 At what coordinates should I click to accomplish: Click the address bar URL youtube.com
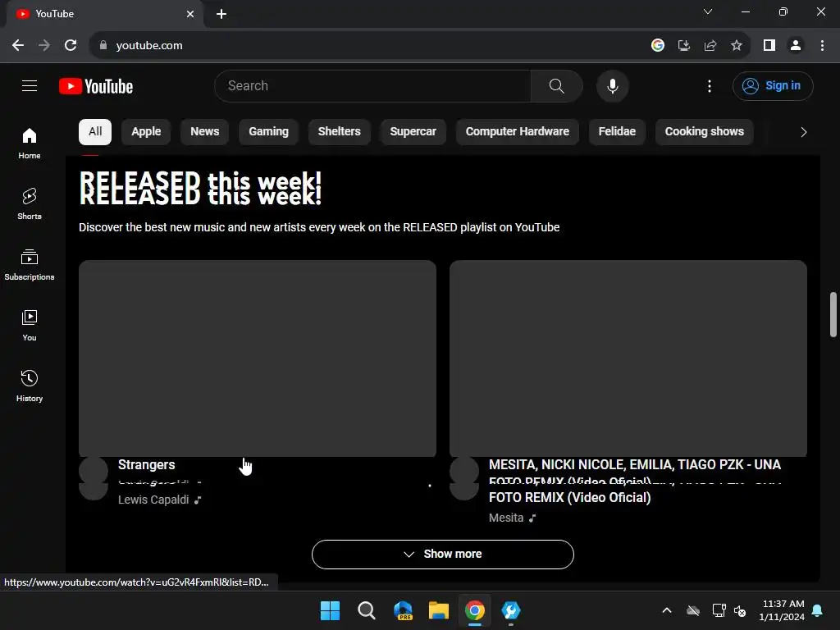pos(149,46)
